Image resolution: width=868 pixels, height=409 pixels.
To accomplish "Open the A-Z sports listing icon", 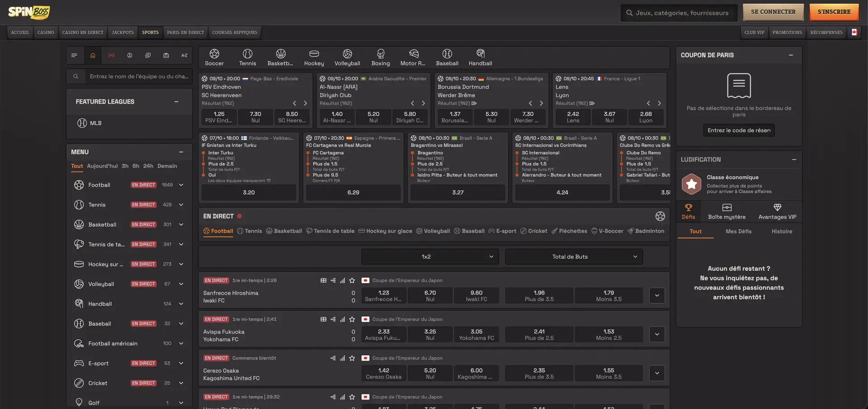I will (x=184, y=55).
